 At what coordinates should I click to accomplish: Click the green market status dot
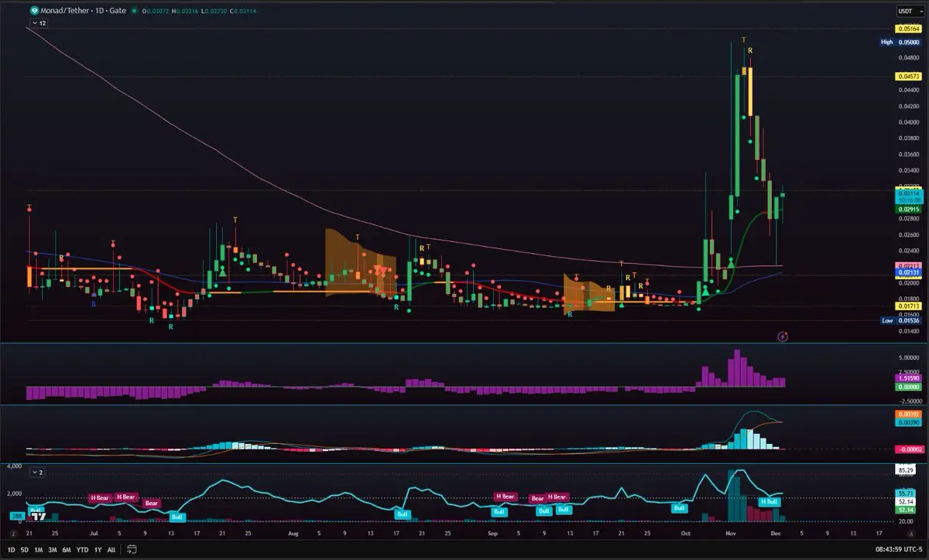[x=135, y=12]
